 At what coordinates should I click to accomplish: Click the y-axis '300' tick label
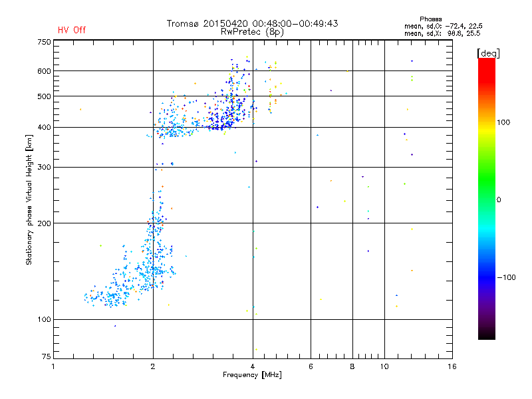pyautogui.click(x=44, y=168)
